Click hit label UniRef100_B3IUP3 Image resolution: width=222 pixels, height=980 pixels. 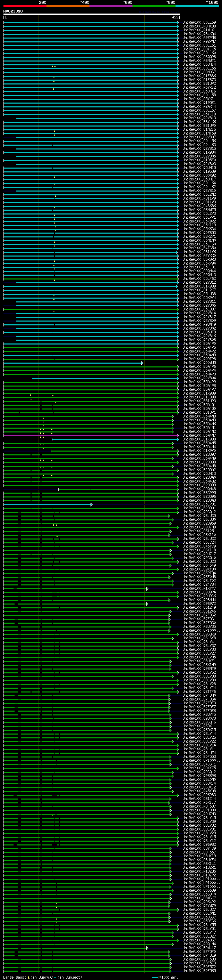click(x=199, y=402)
